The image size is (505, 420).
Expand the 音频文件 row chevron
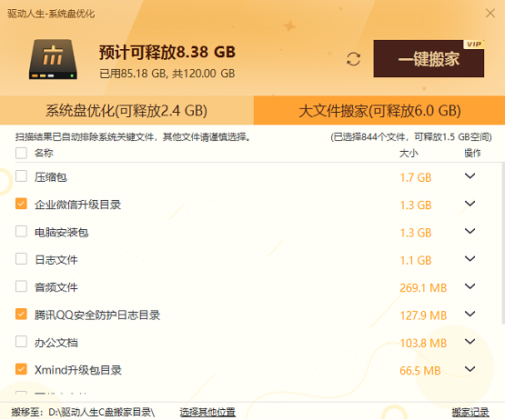coord(470,286)
